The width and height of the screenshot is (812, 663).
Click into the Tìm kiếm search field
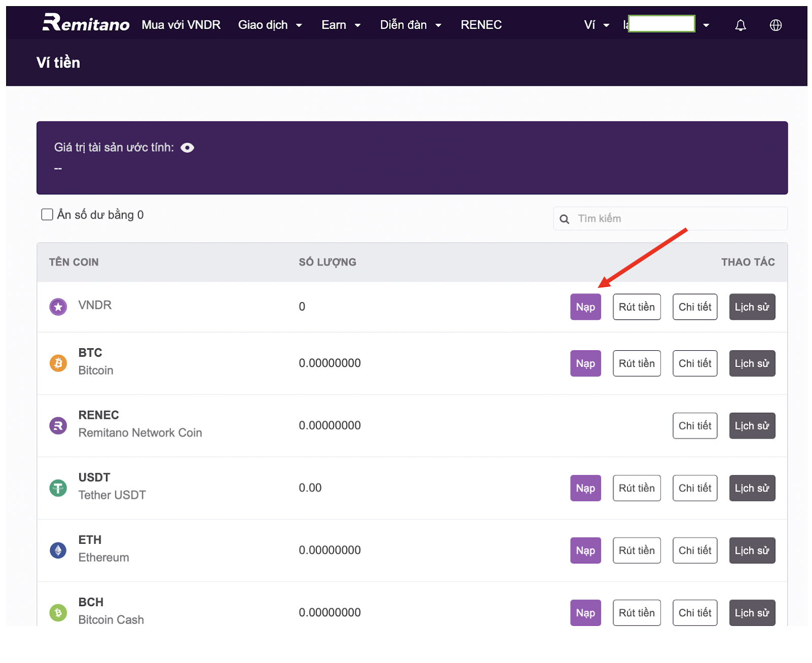click(670, 218)
